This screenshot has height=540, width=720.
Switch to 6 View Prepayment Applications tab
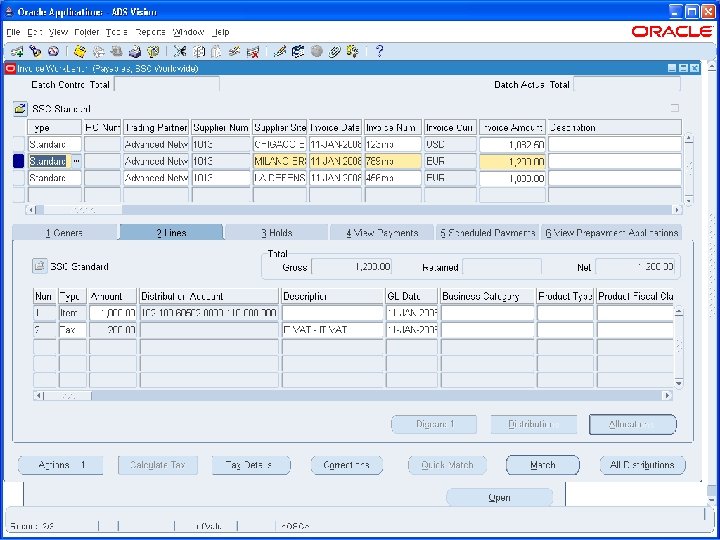point(612,233)
